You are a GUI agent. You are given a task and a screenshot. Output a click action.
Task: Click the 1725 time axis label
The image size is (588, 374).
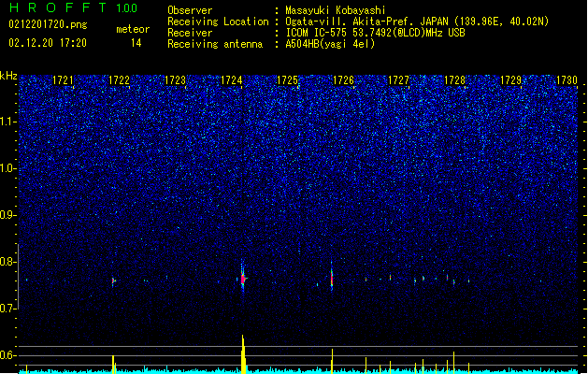[287, 79]
